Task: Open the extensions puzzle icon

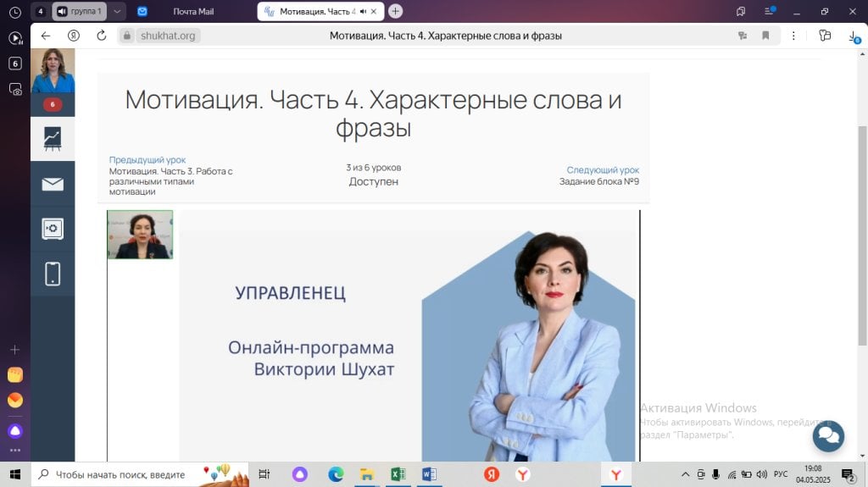Action: pos(825,36)
